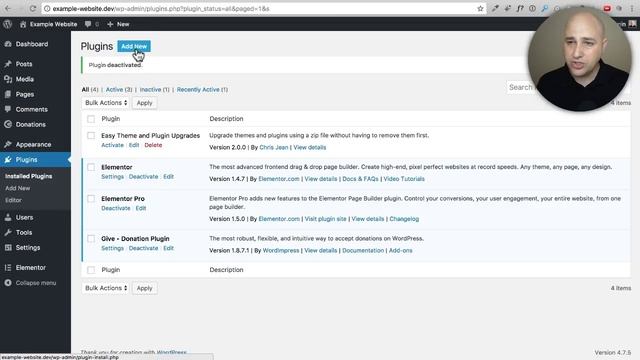640x360 pixels.
Task: Open Give - Donation Plugin Settings link
Action: (112, 248)
